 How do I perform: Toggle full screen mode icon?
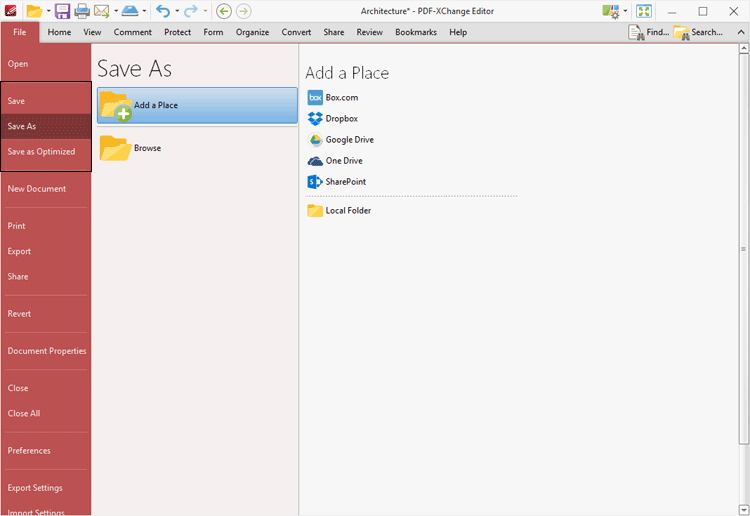click(x=644, y=11)
